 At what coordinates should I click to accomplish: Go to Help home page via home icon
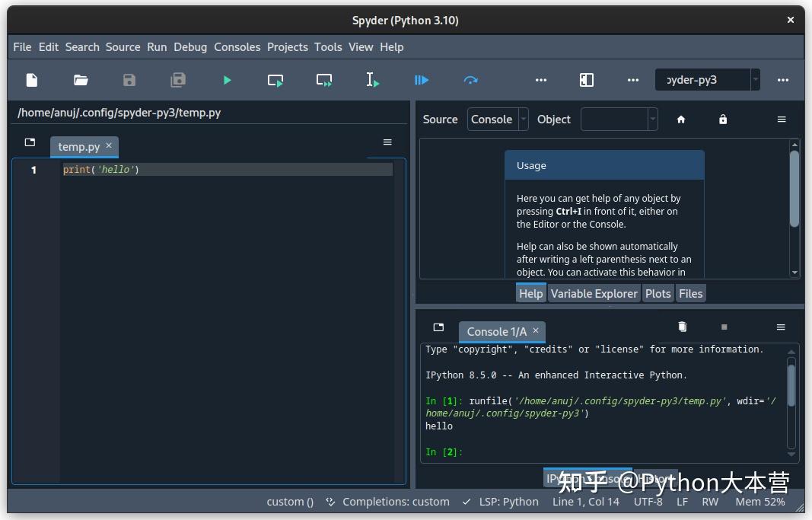click(x=680, y=120)
